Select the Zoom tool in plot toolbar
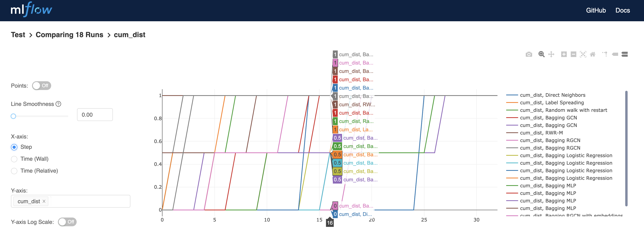Screen dimensions: 644x236 click(541, 54)
